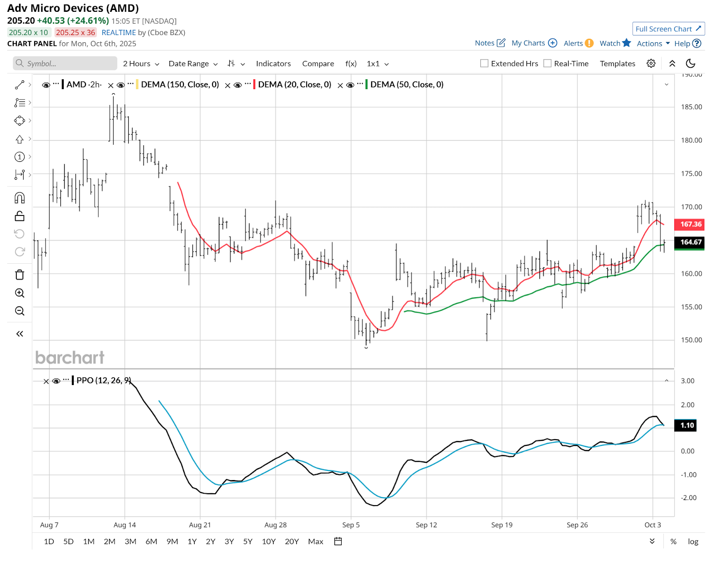This screenshot has width=728, height=566.
Task: Select the 1D time range
Action: [49, 541]
